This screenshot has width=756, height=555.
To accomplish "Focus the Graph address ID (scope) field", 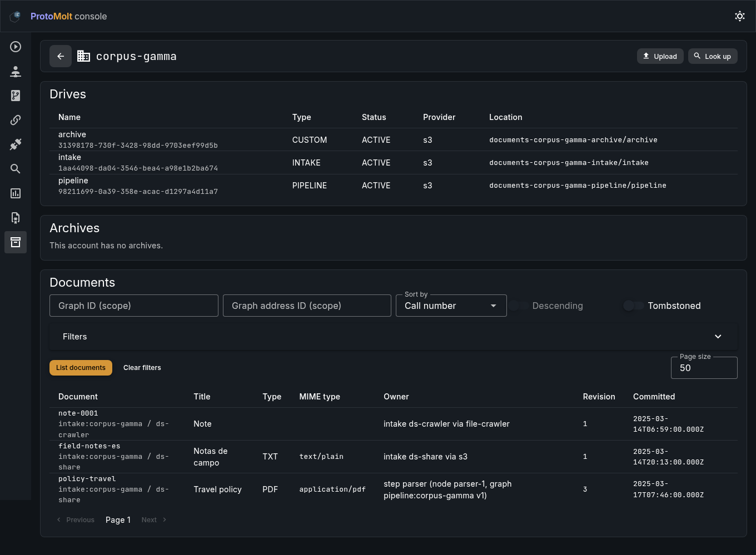I will [307, 306].
